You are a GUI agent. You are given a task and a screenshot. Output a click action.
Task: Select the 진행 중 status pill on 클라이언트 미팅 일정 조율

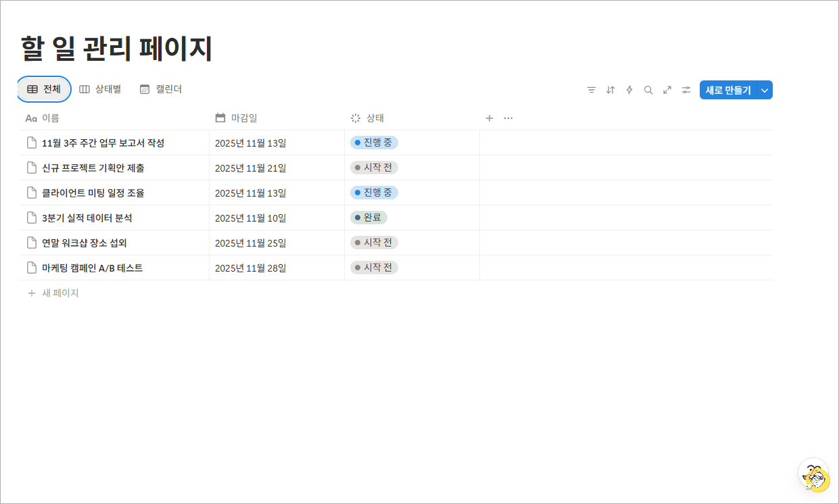point(374,193)
